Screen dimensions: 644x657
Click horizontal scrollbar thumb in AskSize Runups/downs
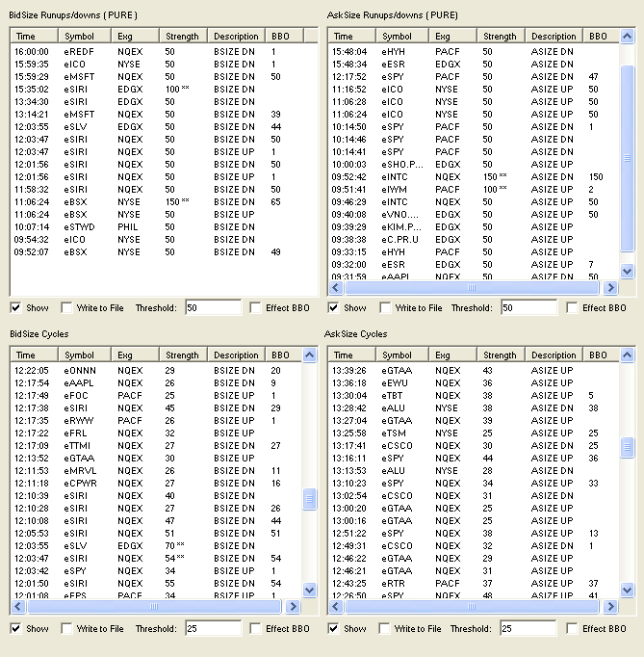[472, 287]
